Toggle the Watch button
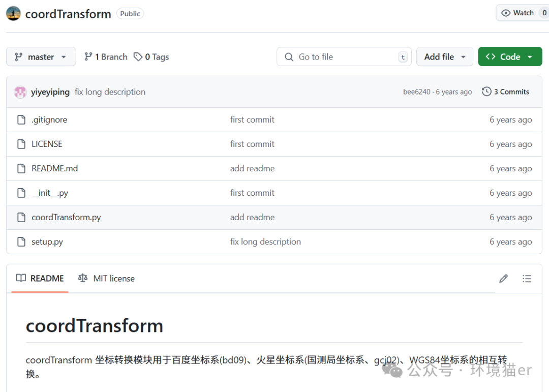This screenshot has width=549, height=392. click(x=523, y=12)
